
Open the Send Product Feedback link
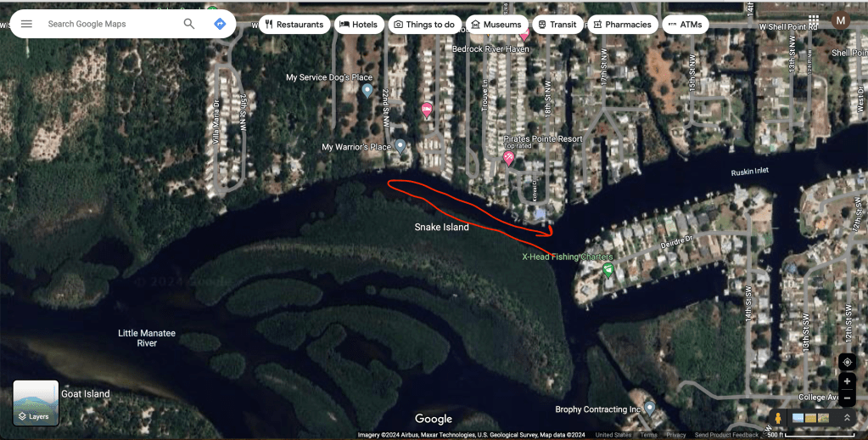(726, 435)
